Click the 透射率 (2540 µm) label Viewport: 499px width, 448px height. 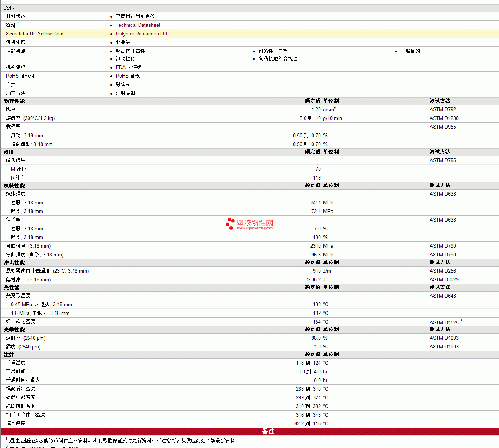coord(26,338)
